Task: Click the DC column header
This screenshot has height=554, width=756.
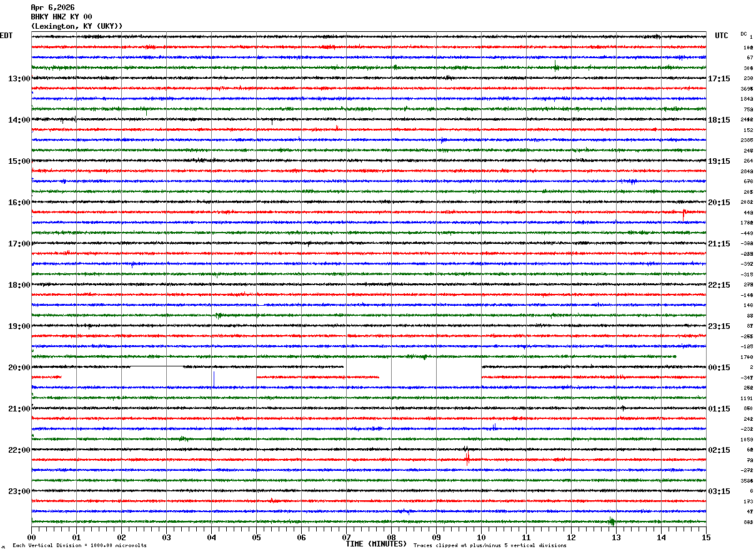Action: point(744,34)
